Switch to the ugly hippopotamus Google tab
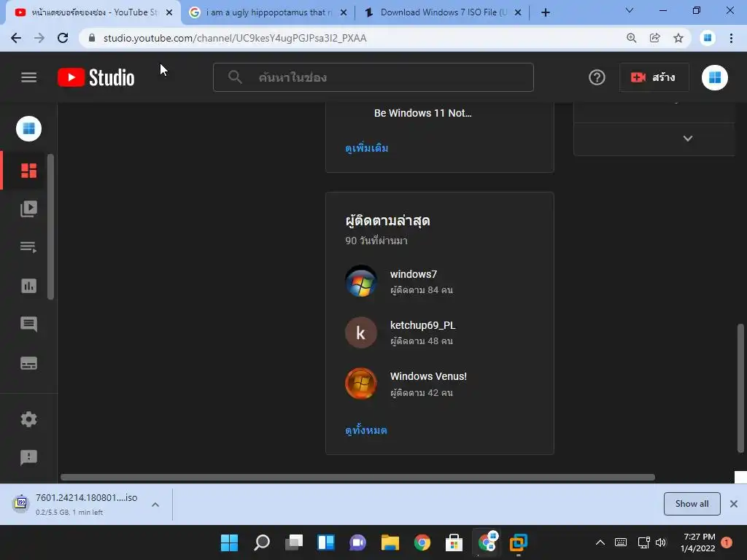 click(x=268, y=12)
